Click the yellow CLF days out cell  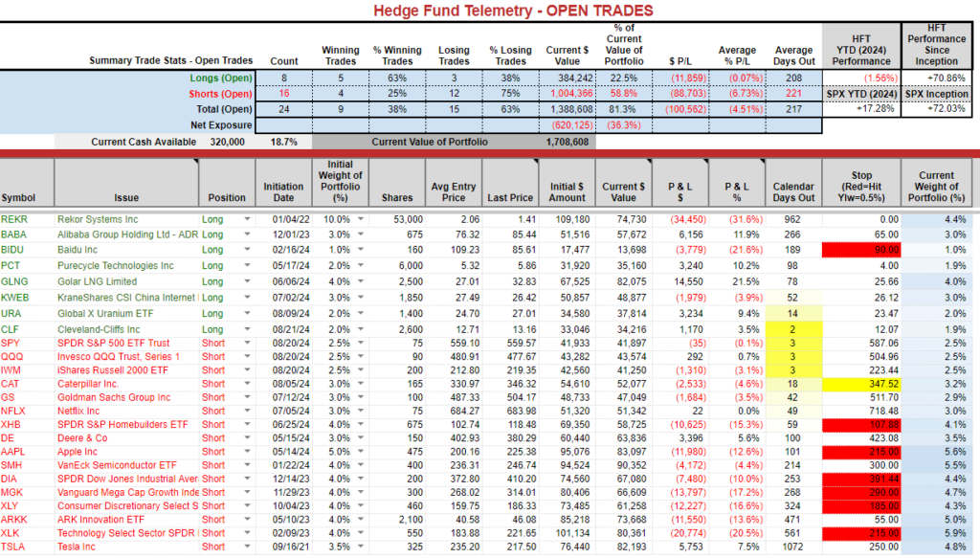tap(793, 329)
